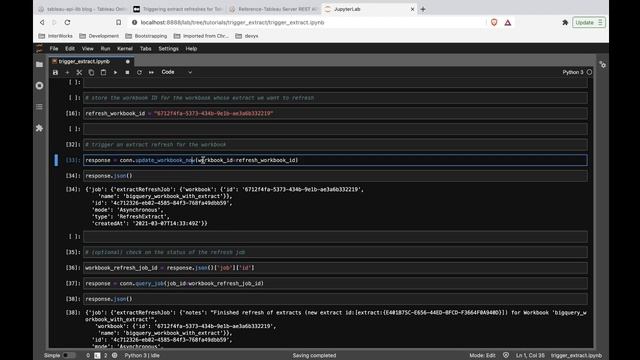Restart kernel and run all cells icon
640x360 pixels.
[x=151, y=72]
